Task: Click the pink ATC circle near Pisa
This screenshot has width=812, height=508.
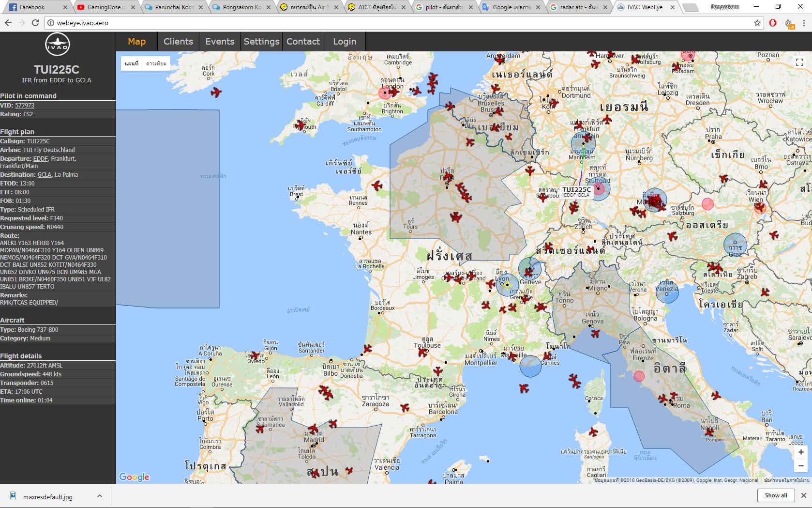Action: (x=639, y=376)
